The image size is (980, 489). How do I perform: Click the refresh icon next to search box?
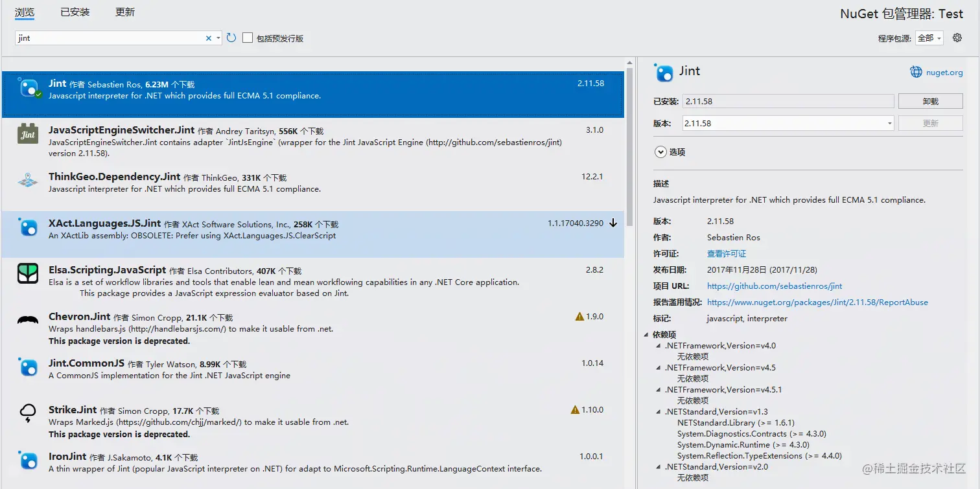pyautogui.click(x=231, y=38)
